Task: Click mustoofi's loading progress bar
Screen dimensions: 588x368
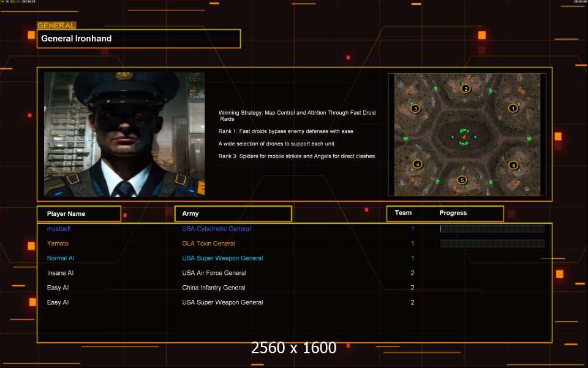Action: coord(492,229)
